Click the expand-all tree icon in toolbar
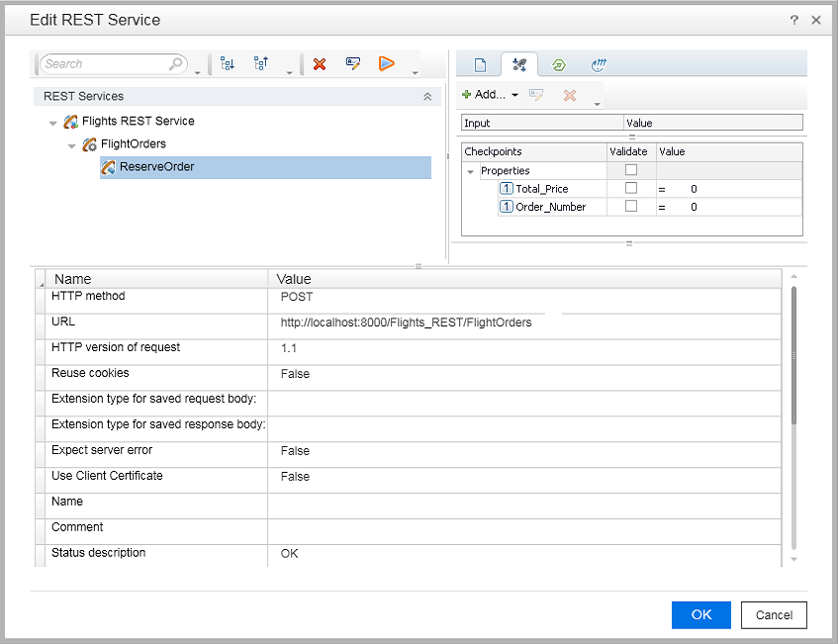This screenshot has height=644, width=838. (228, 64)
